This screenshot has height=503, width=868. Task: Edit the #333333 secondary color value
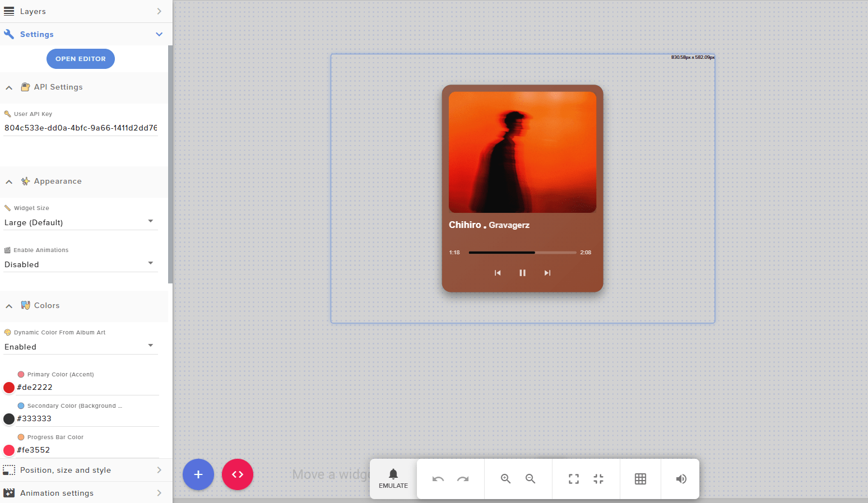tap(87, 418)
